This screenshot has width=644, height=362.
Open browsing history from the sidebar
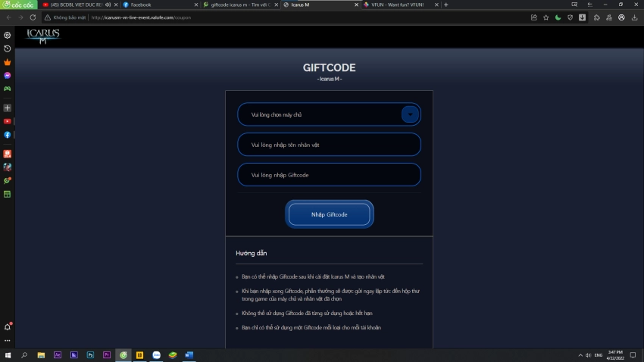tap(8, 48)
